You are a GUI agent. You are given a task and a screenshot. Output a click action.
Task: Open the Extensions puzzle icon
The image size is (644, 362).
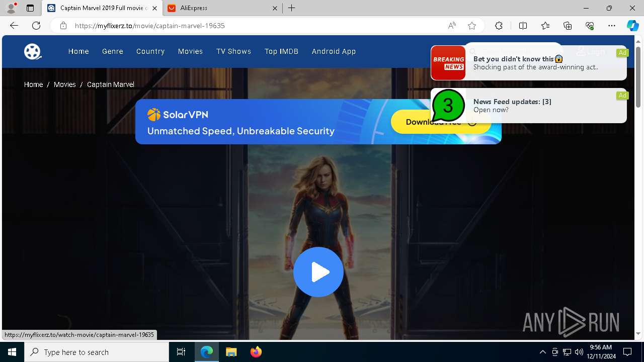click(x=499, y=26)
